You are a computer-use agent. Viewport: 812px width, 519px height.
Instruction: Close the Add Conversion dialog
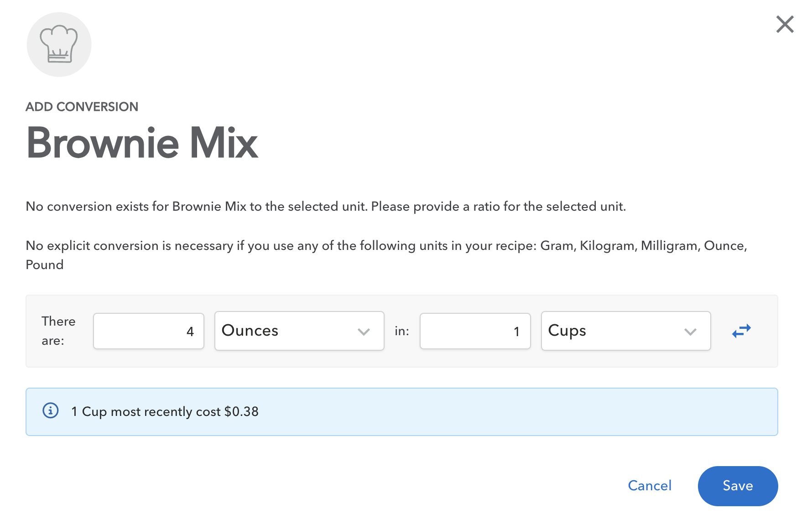(785, 25)
